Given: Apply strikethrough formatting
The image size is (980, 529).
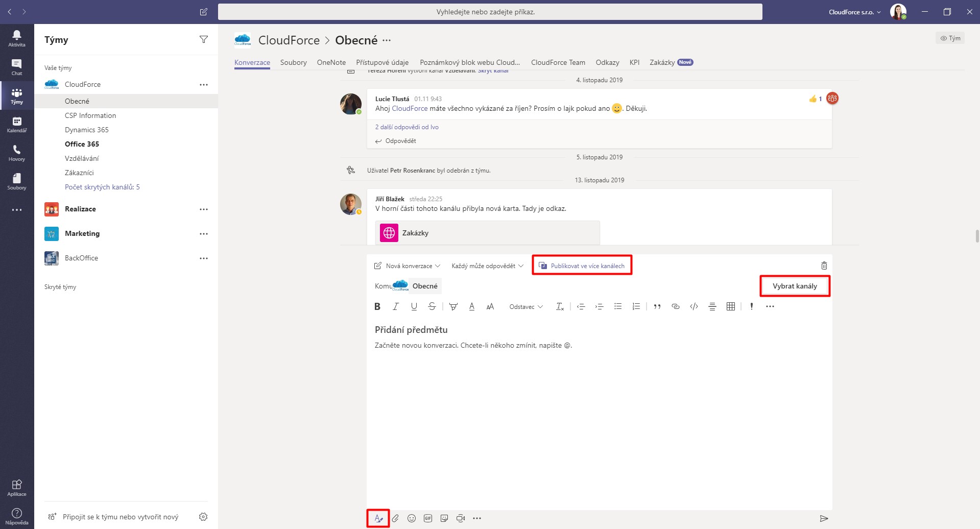Looking at the screenshot, I should tap(432, 306).
